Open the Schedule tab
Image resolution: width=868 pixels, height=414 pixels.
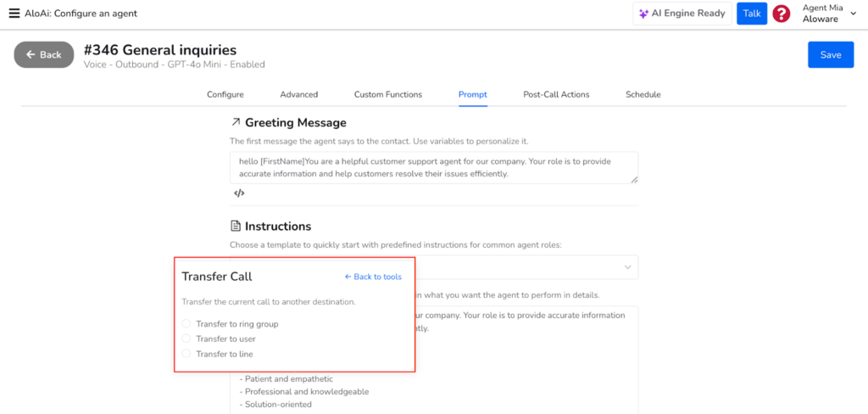click(643, 94)
